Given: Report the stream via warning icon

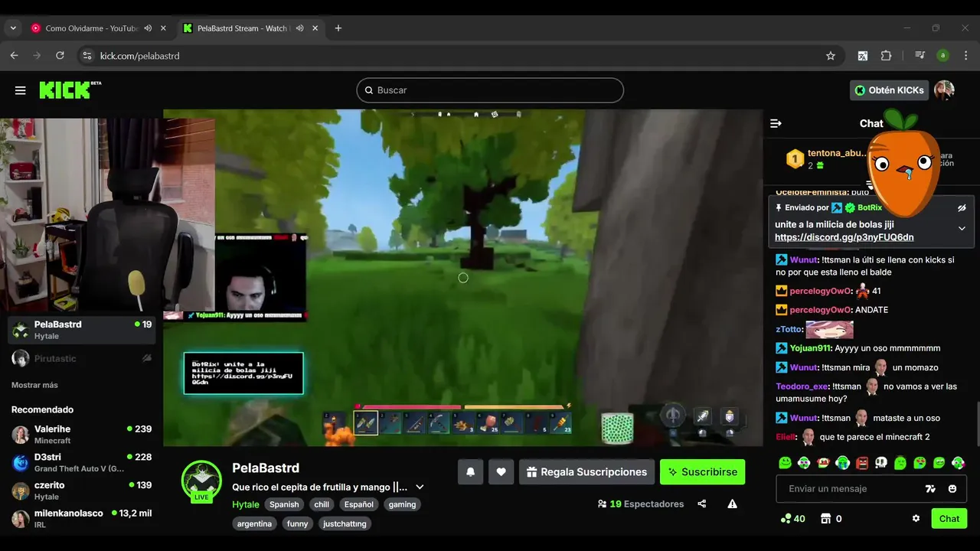Looking at the screenshot, I should (x=732, y=504).
